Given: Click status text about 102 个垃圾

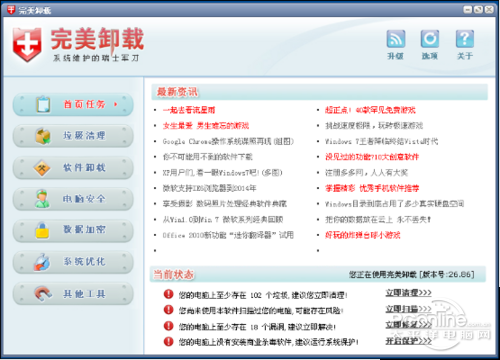Looking at the screenshot, I should pyautogui.click(x=263, y=295).
